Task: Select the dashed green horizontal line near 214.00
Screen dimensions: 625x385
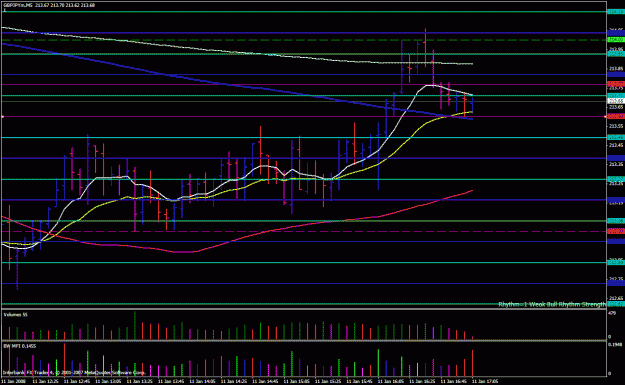Action: [303, 40]
